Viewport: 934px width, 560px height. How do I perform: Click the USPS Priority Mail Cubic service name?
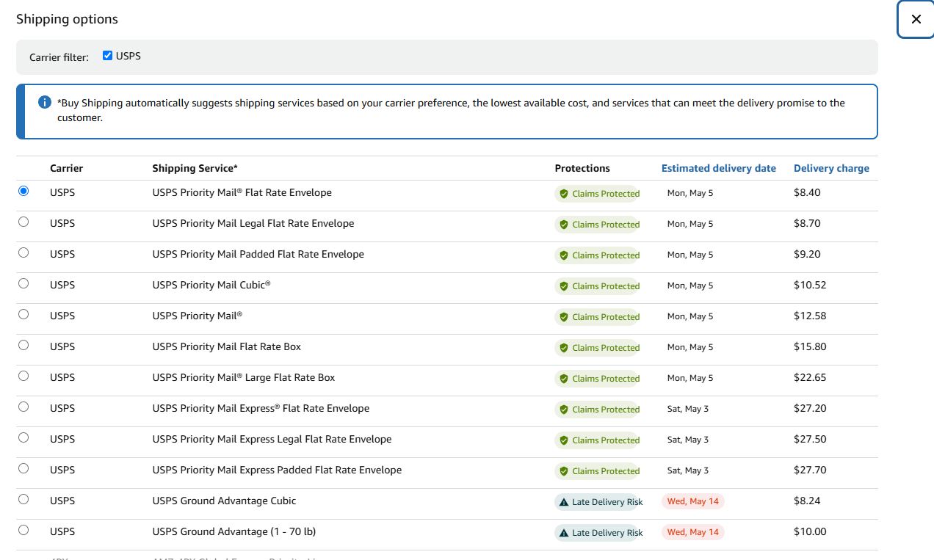pos(211,285)
